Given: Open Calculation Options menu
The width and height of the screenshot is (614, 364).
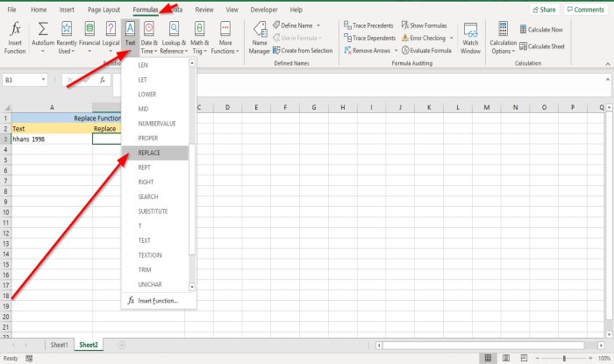Looking at the screenshot, I should (x=503, y=38).
